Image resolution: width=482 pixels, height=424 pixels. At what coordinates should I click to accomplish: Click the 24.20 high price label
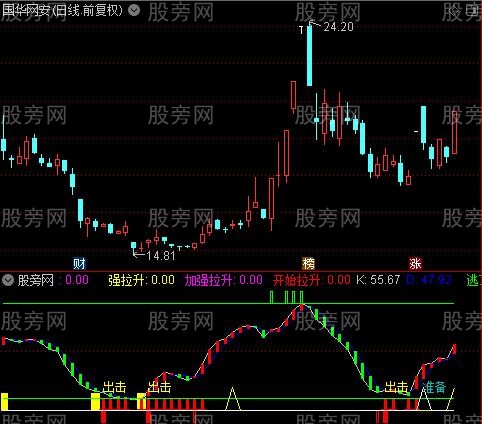tap(338, 27)
